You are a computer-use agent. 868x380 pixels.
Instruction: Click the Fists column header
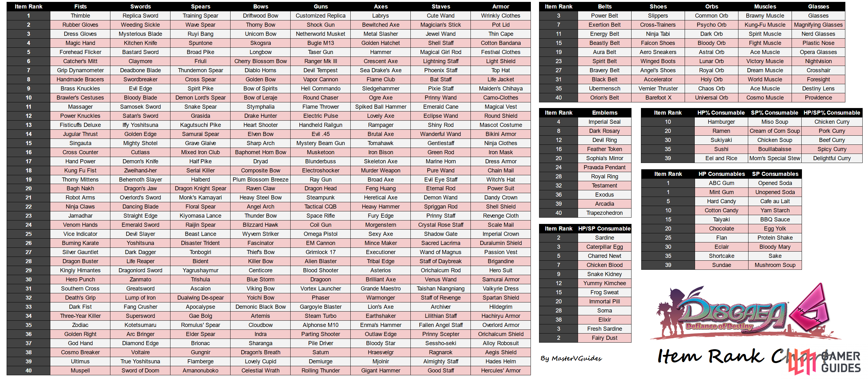point(80,5)
